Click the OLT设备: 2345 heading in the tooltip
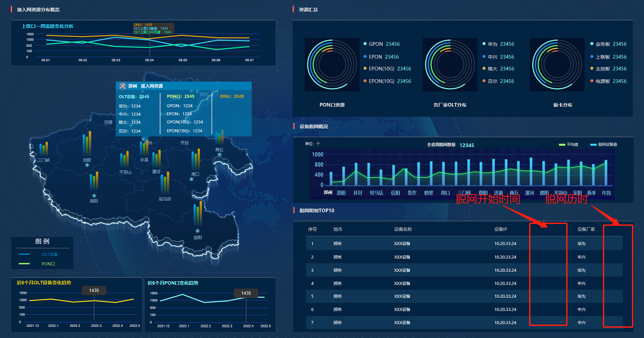 point(134,97)
